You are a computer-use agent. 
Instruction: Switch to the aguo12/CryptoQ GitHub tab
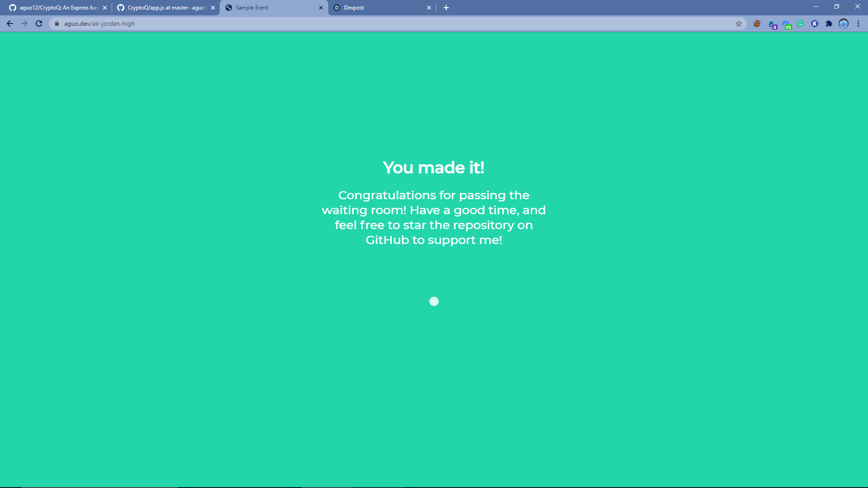[x=54, y=8]
